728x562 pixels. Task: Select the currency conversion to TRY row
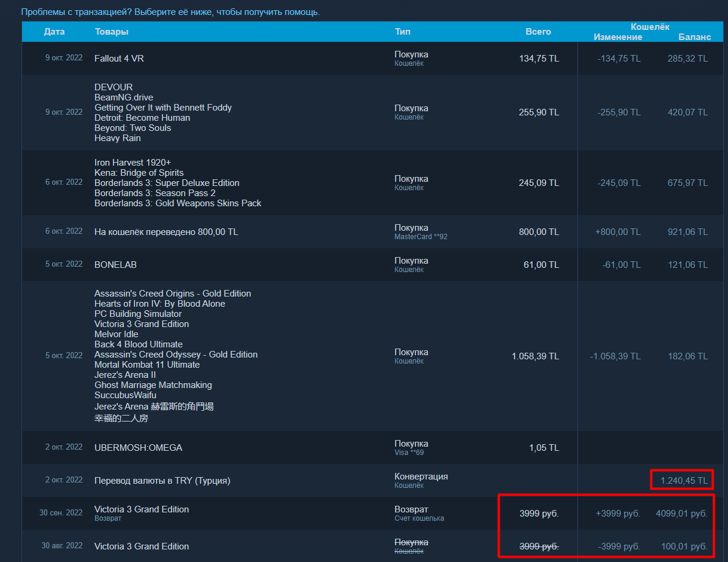pos(371,481)
